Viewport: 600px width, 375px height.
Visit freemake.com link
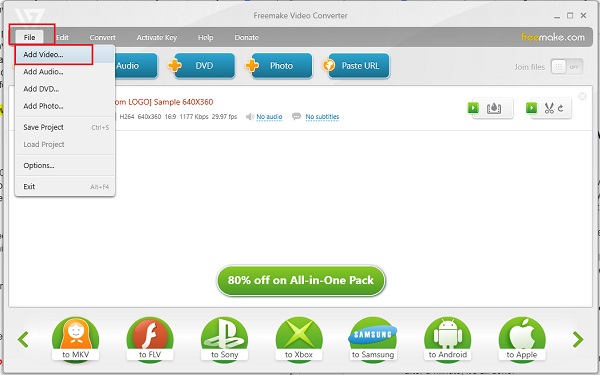553,37
